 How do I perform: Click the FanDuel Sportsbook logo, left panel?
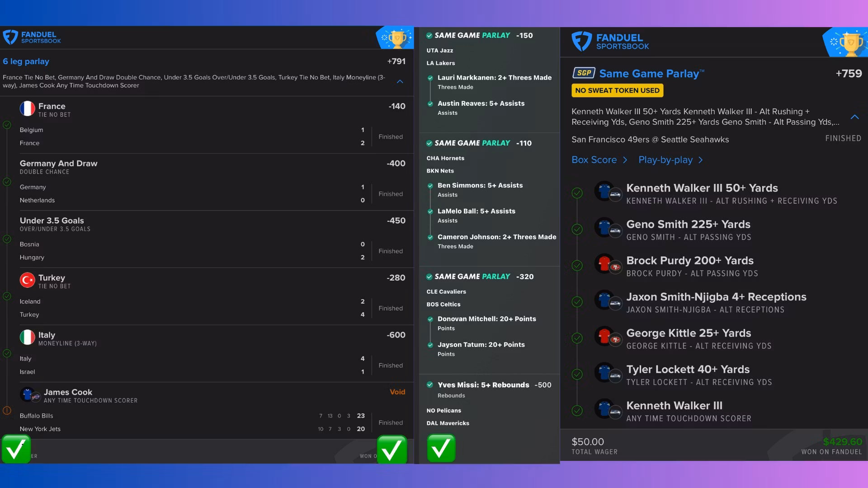pyautogui.click(x=32, y=37)
